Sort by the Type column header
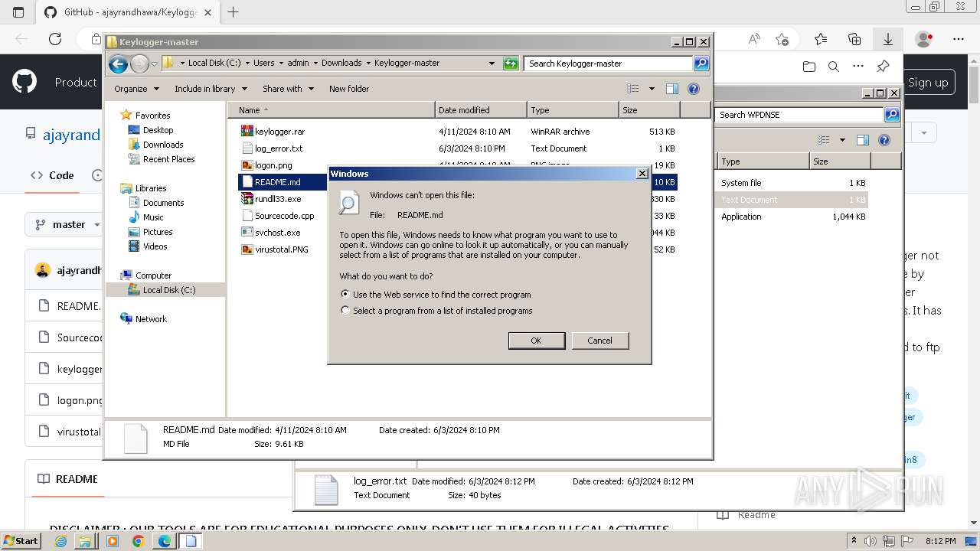The image size is (980, 551). tap(573, 110)
